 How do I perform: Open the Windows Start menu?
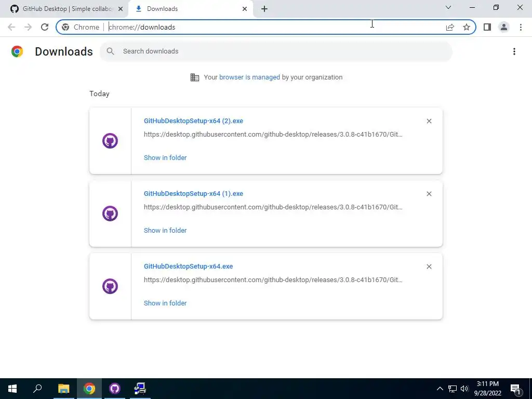pos(12,389)
